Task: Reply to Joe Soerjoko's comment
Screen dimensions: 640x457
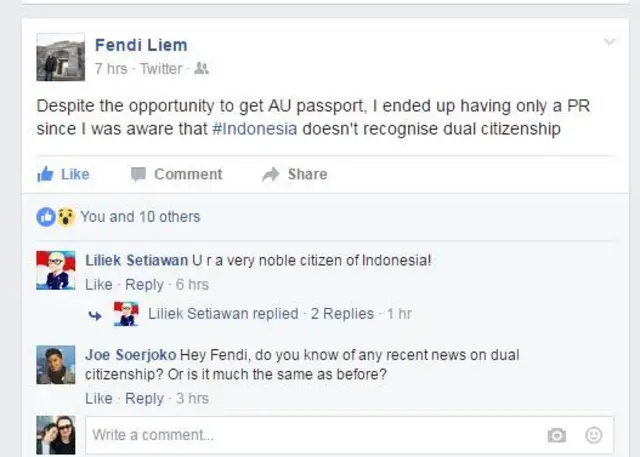Action: [144, 398]
